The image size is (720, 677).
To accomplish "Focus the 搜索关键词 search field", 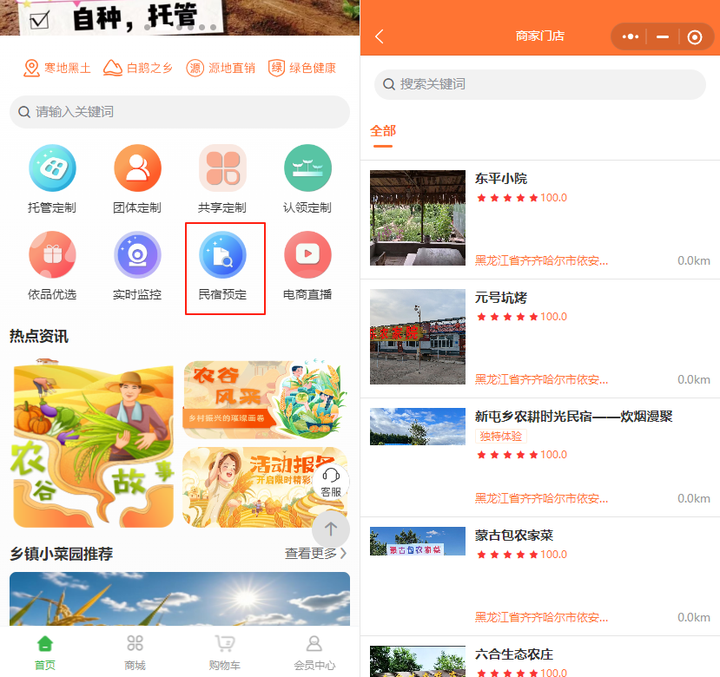I will (x=540, y=85).
